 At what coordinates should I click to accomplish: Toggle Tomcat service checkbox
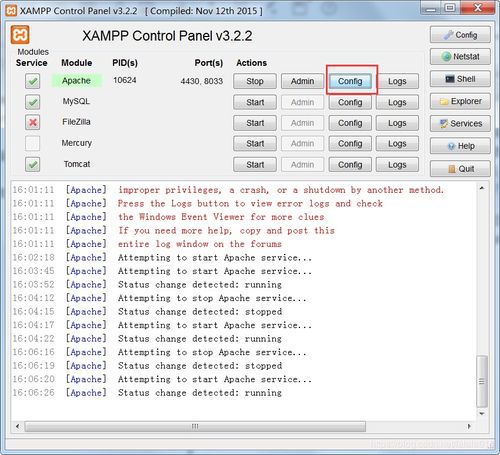pos(32,164)
